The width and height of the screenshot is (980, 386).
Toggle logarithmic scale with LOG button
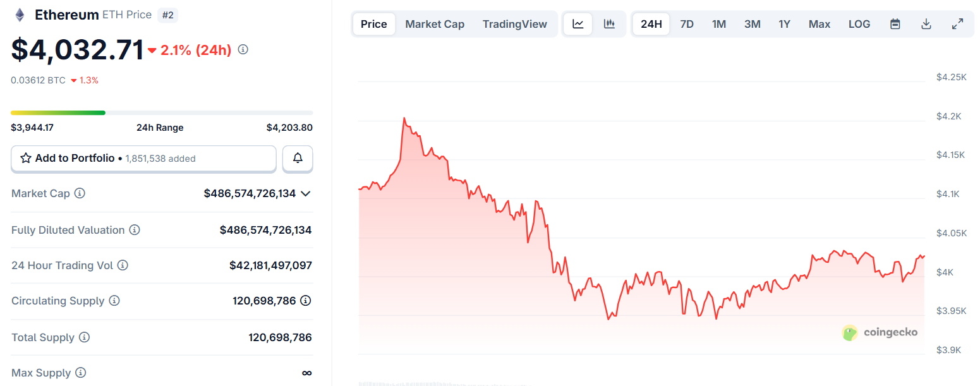point(859,23)
